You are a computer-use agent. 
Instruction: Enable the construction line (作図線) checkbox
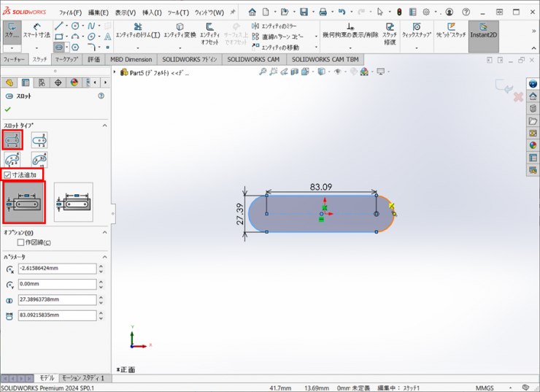click(x=21, y=242)
